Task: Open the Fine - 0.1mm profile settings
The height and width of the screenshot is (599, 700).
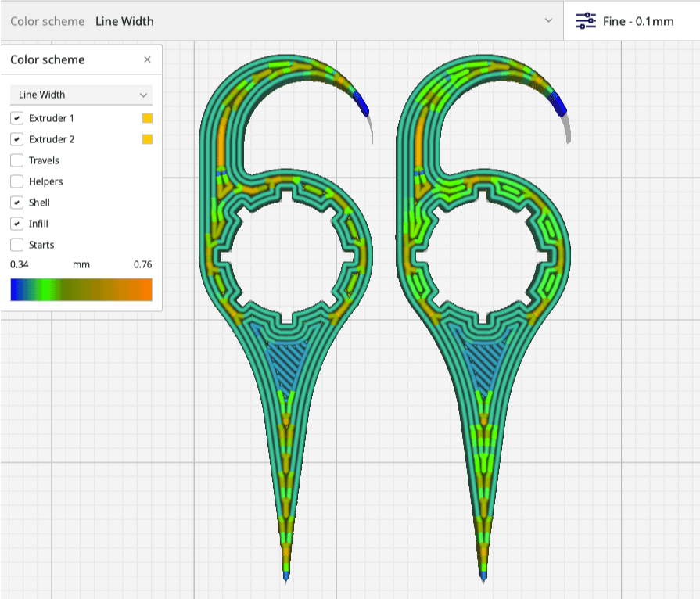Action: click(x=637, y=21)
